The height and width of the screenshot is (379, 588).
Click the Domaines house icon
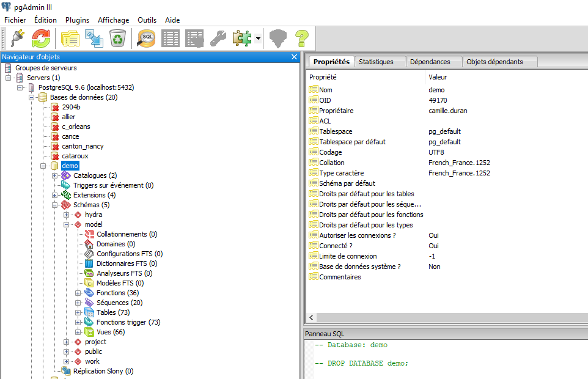(x=89, y=244)
